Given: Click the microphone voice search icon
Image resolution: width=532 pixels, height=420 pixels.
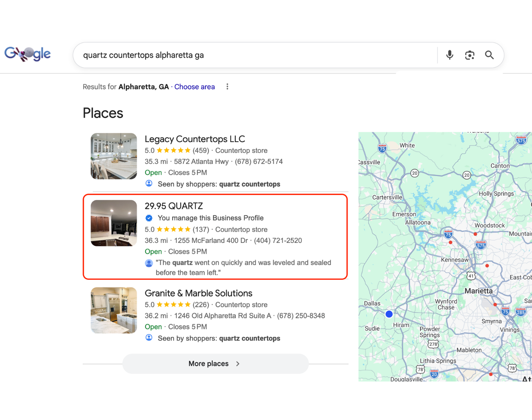Looking at the screenshot, I should 449,55.
